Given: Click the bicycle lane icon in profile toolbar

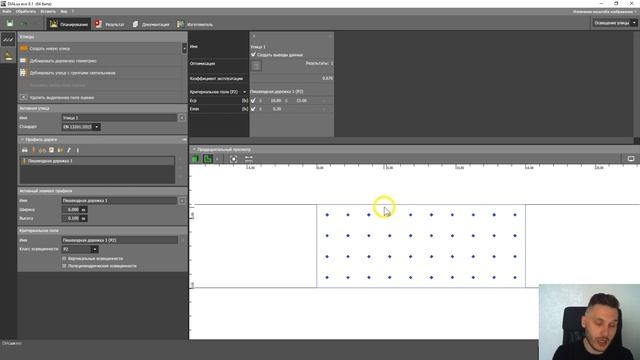Looking at the screenshot, I should [42, 150].
